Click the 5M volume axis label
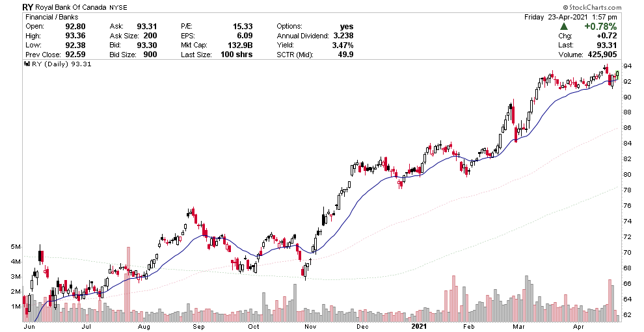 (16, 247)
